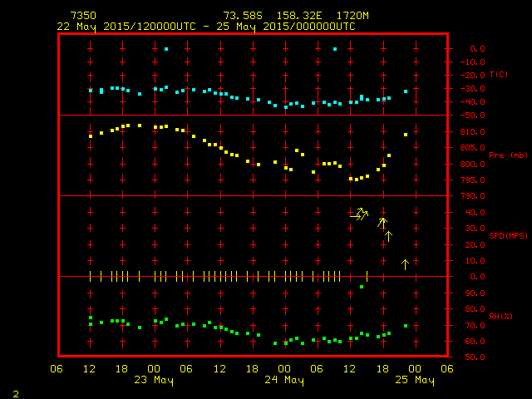
Task: Click the 40.0 wind speed axis value
Action: (x=475, y=213)
